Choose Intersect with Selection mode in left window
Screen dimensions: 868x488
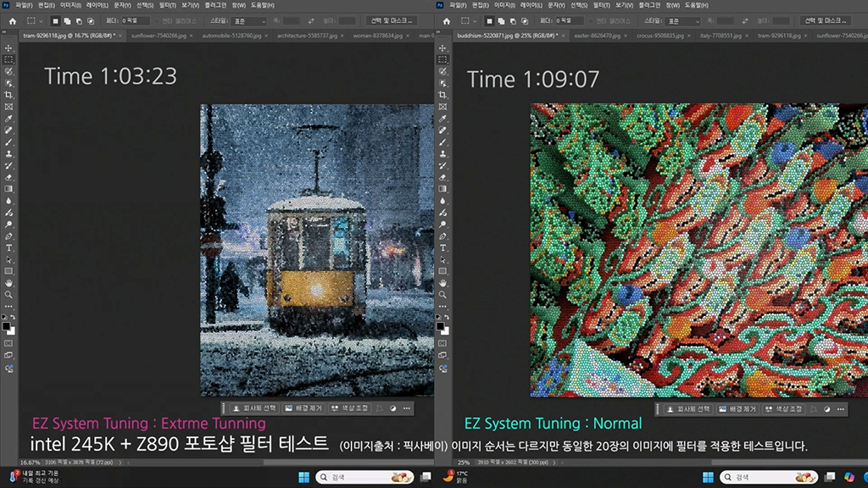[91, 21]
